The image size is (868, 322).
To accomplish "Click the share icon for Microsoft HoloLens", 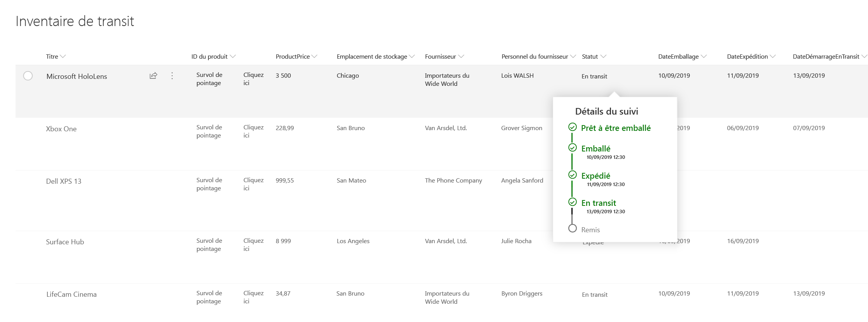I will point(153,76).
